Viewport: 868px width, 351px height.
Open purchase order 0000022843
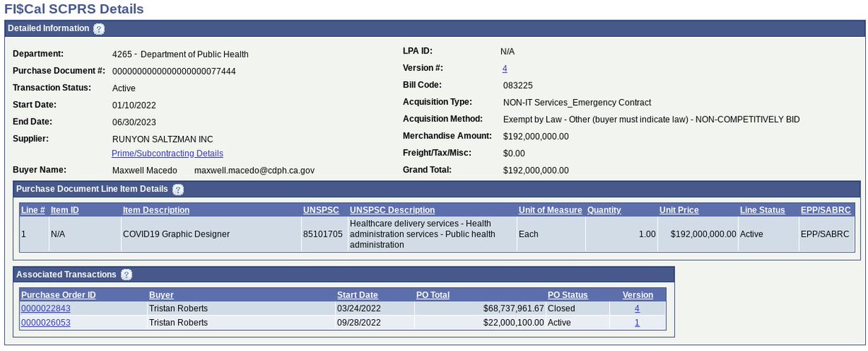[46, 308]
